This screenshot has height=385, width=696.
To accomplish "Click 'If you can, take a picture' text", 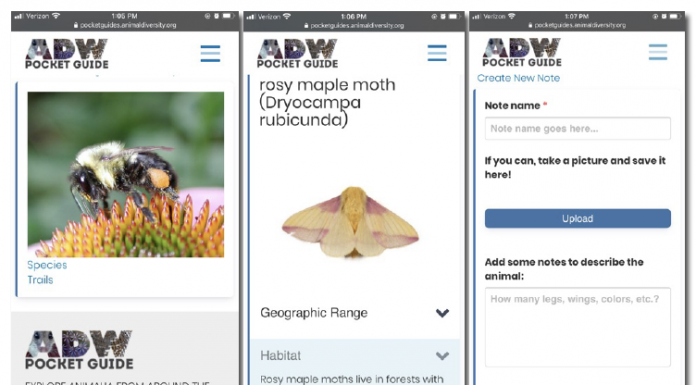I will [547, 161].
